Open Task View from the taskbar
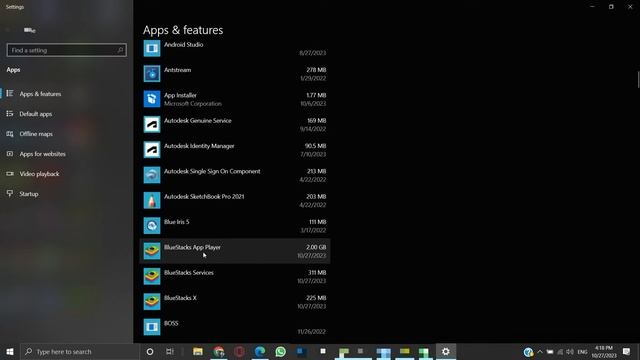 (170, 351)
